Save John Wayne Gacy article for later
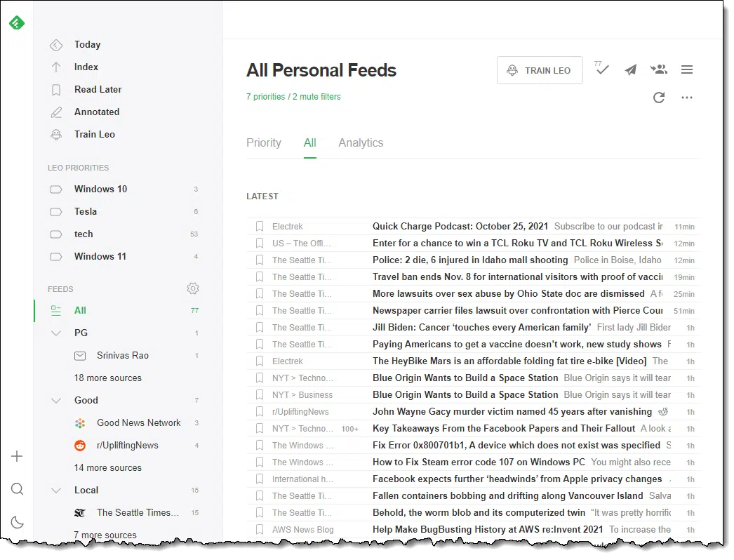Image resolution: width=734 pixels, height=560 pixels. pos(260,411)
